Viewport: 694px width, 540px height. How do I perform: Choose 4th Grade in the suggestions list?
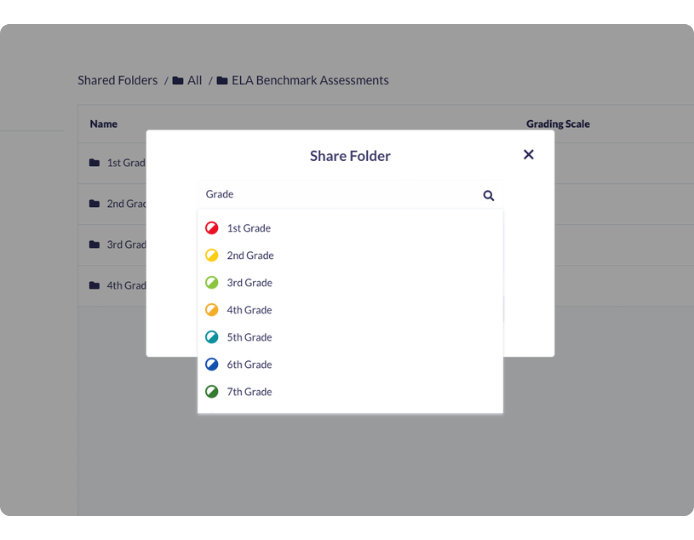(x=249, y=310)
